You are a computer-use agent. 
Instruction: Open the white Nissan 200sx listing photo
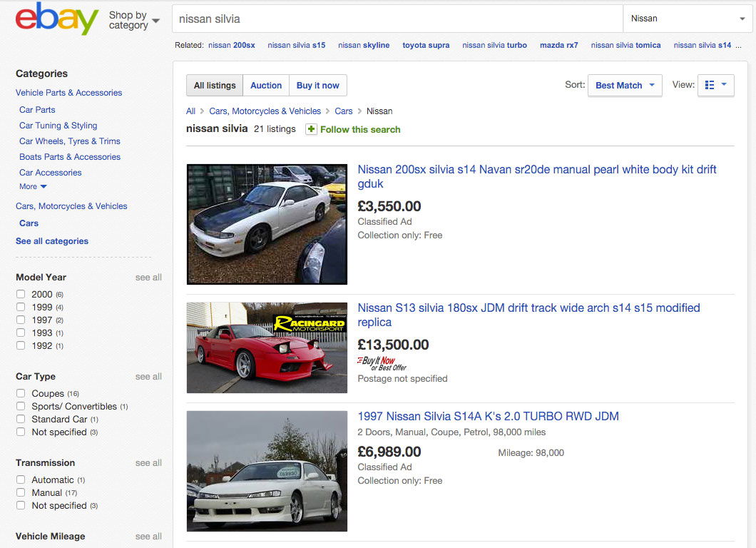[x=267, y=224]
